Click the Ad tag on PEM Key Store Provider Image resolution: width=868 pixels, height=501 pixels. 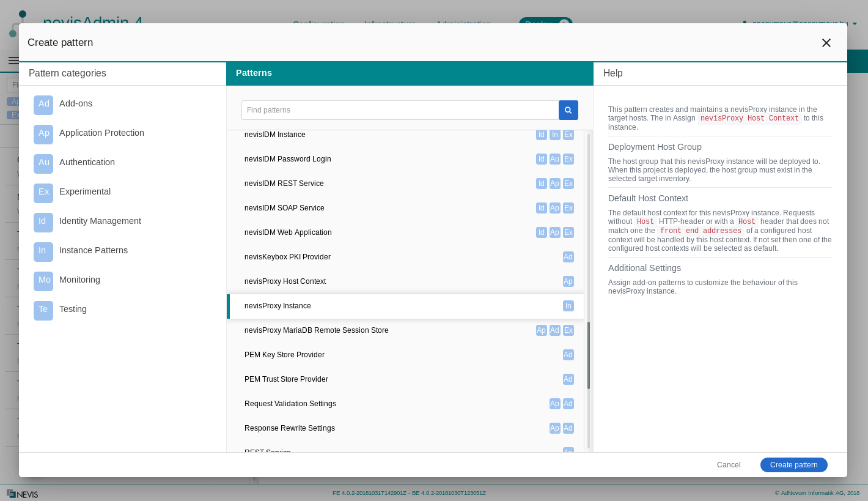[x=568, y=355]
